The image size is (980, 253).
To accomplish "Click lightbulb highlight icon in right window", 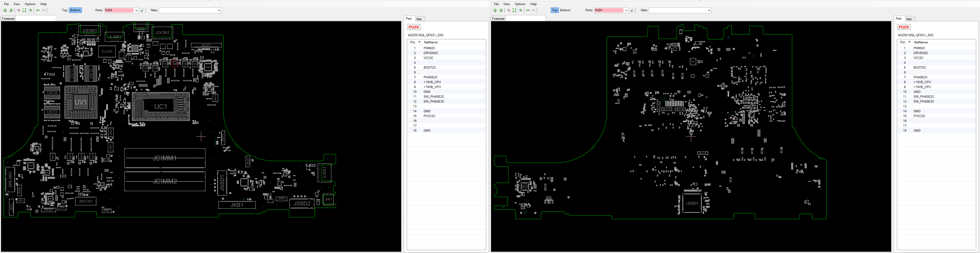I will tap(632, 10).
